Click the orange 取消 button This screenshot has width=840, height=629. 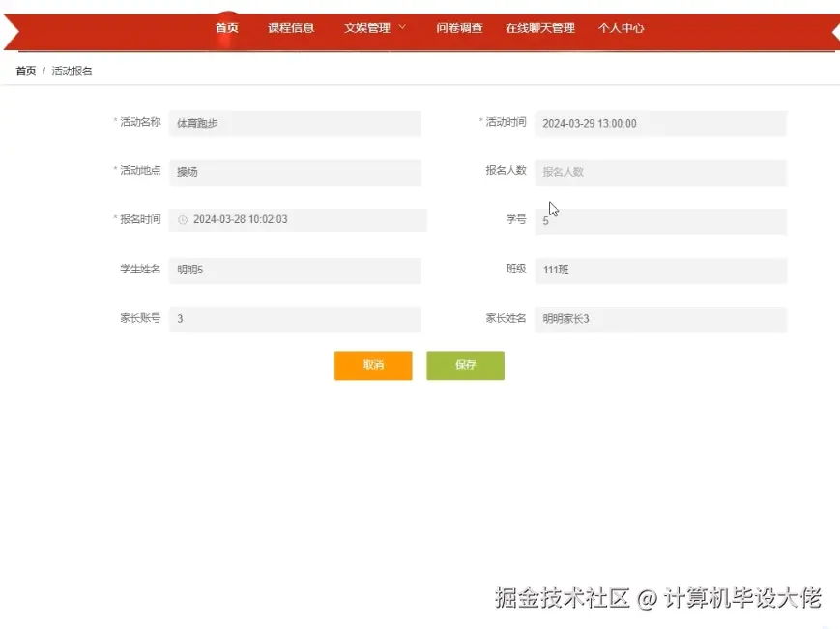(373, 365)
